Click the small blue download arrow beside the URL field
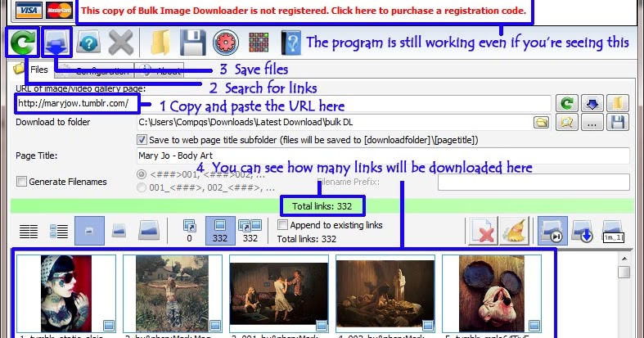Screen dimensions: 644x338 pos(592,103)
